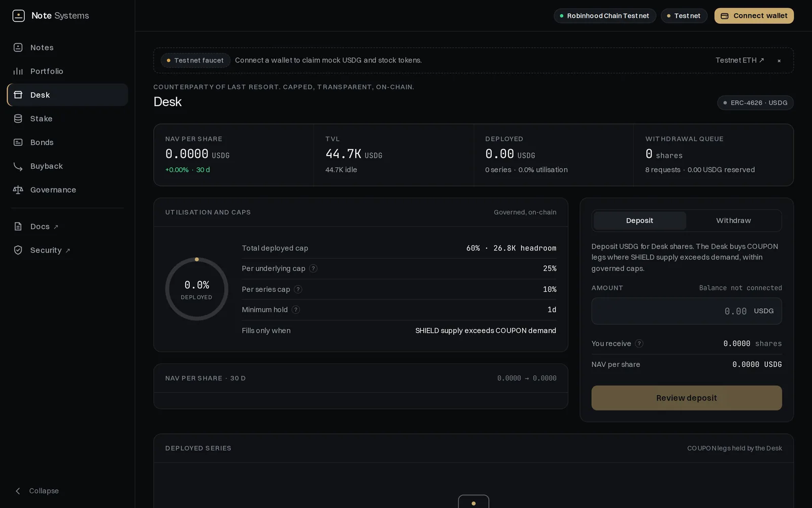The width and height of the screenshot is (812, 508).
Task: Show help for Per underlying cap
Action: pos(314,269)
